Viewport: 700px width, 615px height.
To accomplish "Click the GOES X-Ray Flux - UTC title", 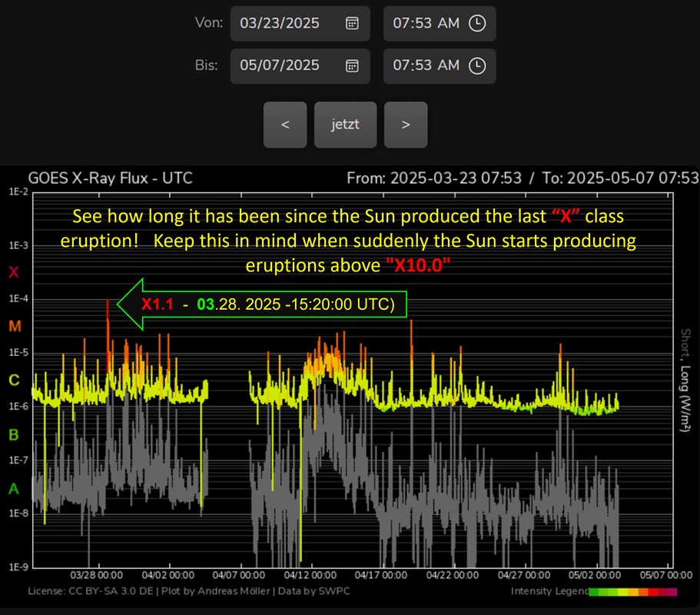I will pyautogui.click(x=111, y=178).
